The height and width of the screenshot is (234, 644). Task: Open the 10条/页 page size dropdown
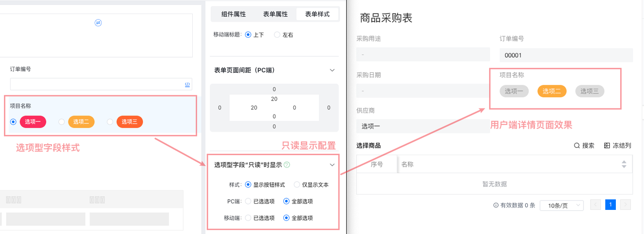point(561,205)
